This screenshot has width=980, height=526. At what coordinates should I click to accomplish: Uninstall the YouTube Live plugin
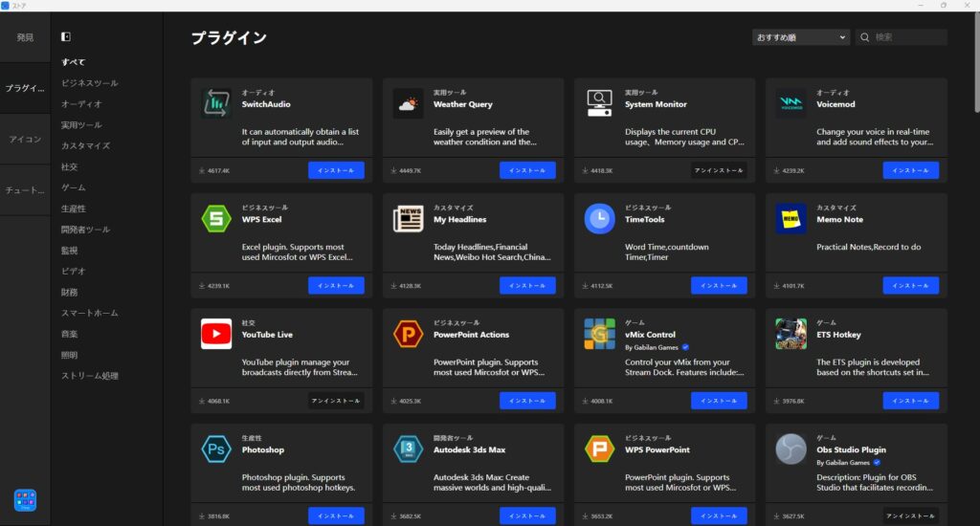(336, 401)
